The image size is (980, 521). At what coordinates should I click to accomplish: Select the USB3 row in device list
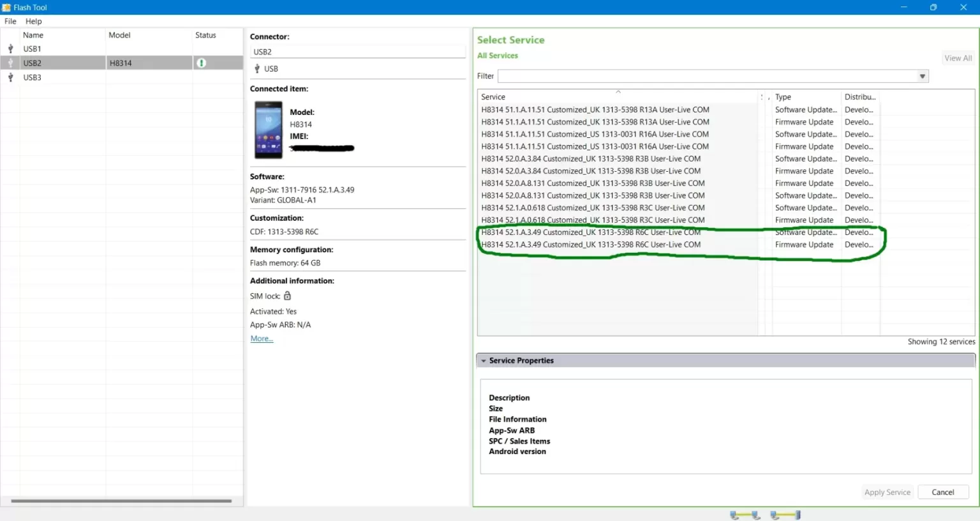click(x=121, y=77)
